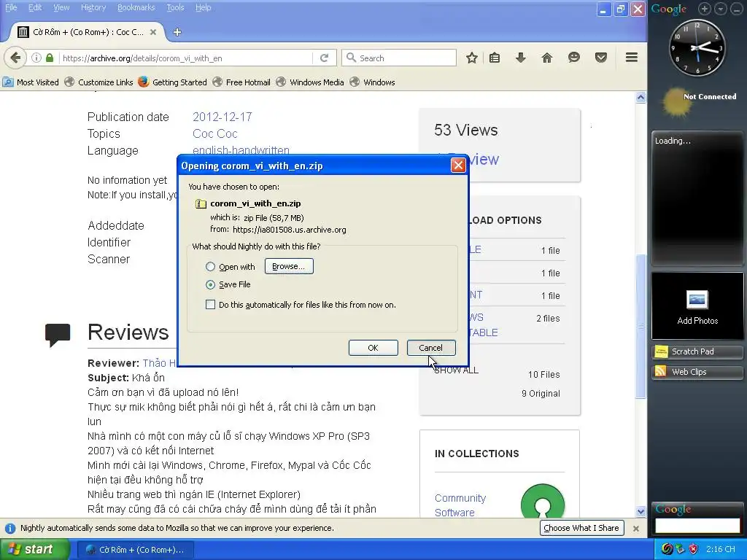Click the 2012-12-17 publication date link
This screenshot has width=747, height=560.
coord(222,117)
